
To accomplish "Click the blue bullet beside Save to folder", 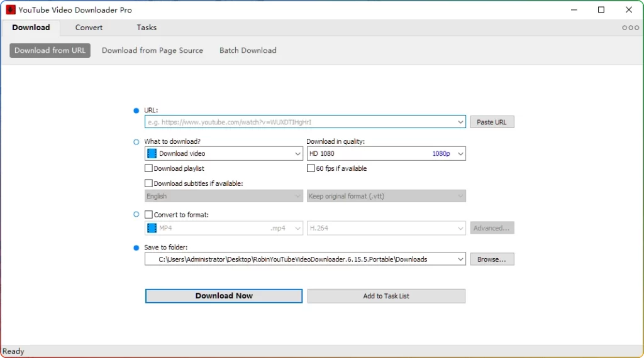I will tap(136, 247).
